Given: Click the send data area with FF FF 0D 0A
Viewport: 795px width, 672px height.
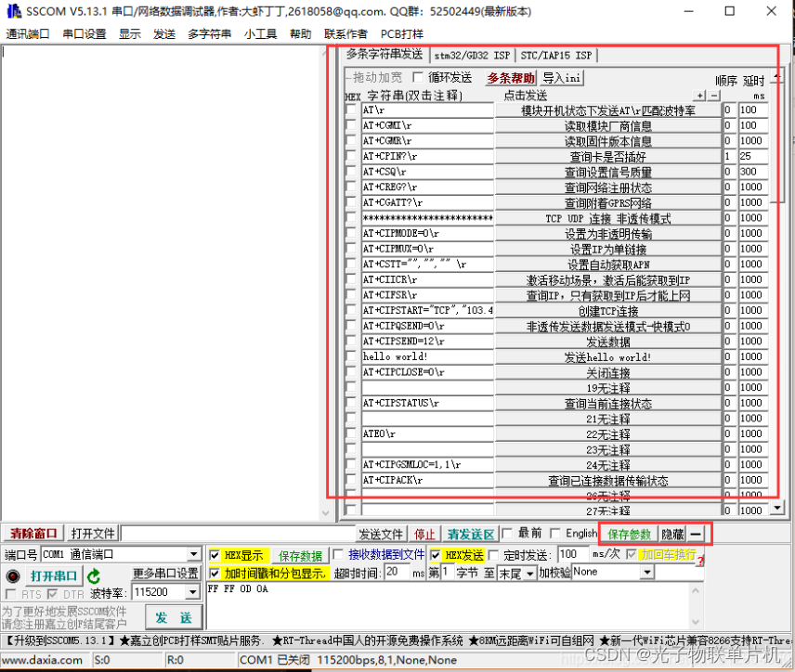Looking at the screenshot, I should pyautogui.click(x=449, y=607).
